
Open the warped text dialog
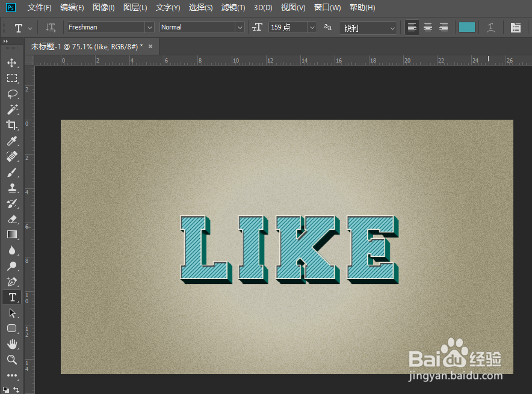click(491, 28)
